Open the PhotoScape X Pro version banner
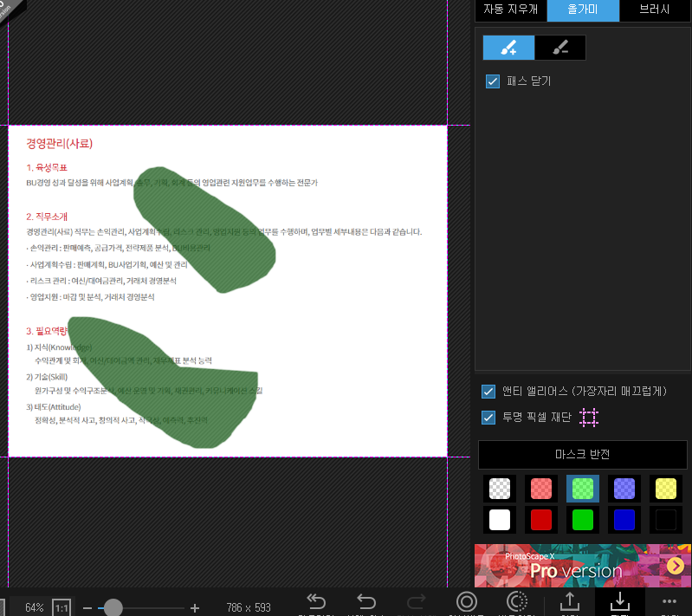This screenshot has height=616, width=692. (583, 566)
